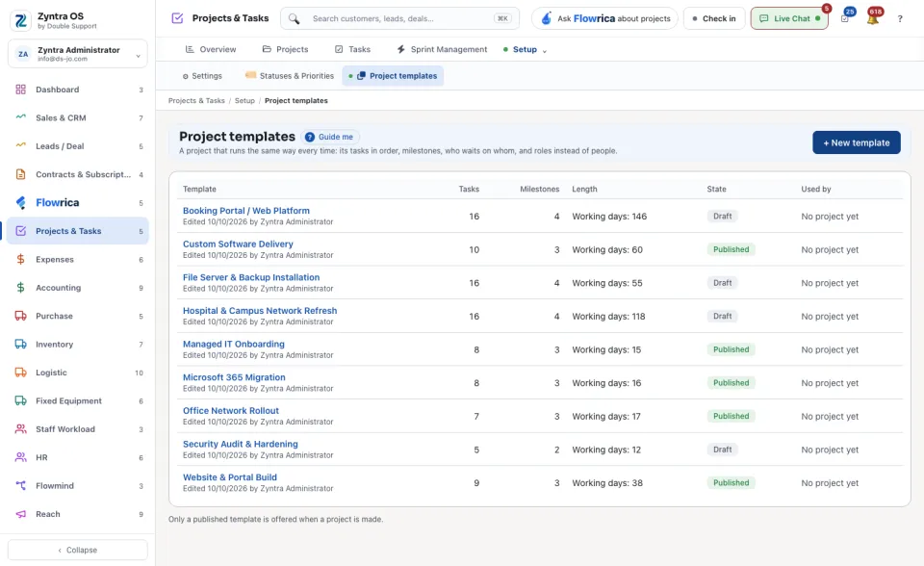
Task: Select the Flowmind branch icon
Action: coord(20,486)
